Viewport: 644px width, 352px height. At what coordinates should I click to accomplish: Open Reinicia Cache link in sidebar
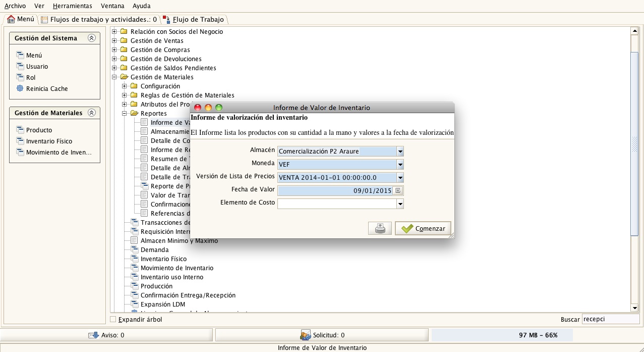click(x=47, y=88)
